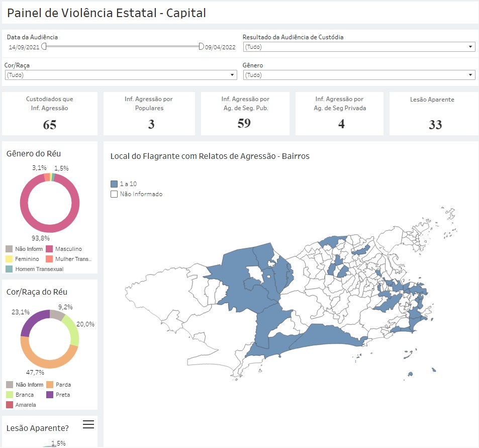The height and width of the screenshot is (448, 479).
Task: Expand the Cor/Raça filter dropdown
Action: [121, 75]
